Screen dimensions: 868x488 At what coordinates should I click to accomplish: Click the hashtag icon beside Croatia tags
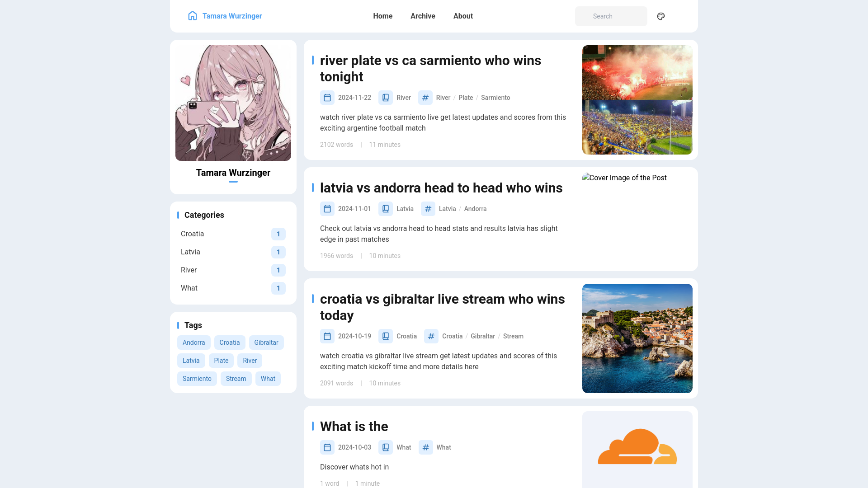(431, 336)
